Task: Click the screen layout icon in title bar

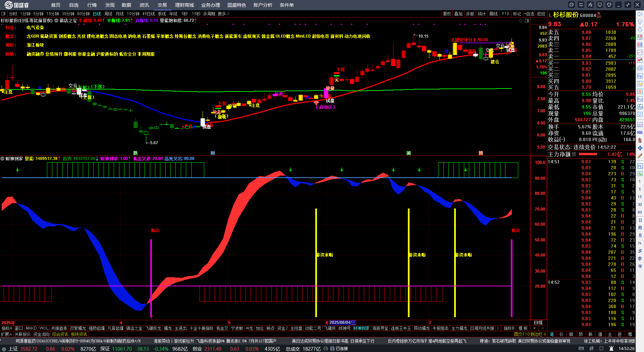Action: click(600, 5)
